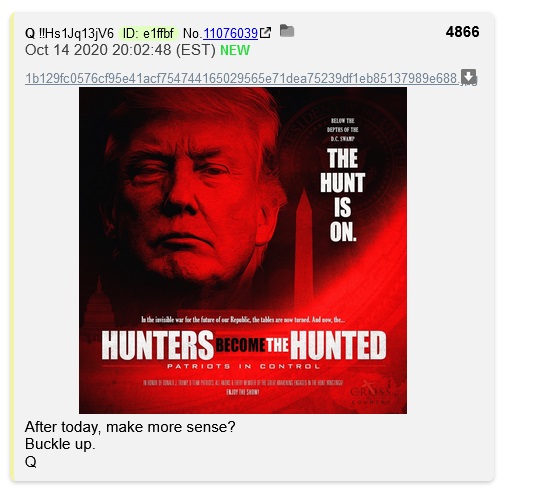Select post index number 4866
The height and width of the screenshot is (494, 544).
[462, 32]
